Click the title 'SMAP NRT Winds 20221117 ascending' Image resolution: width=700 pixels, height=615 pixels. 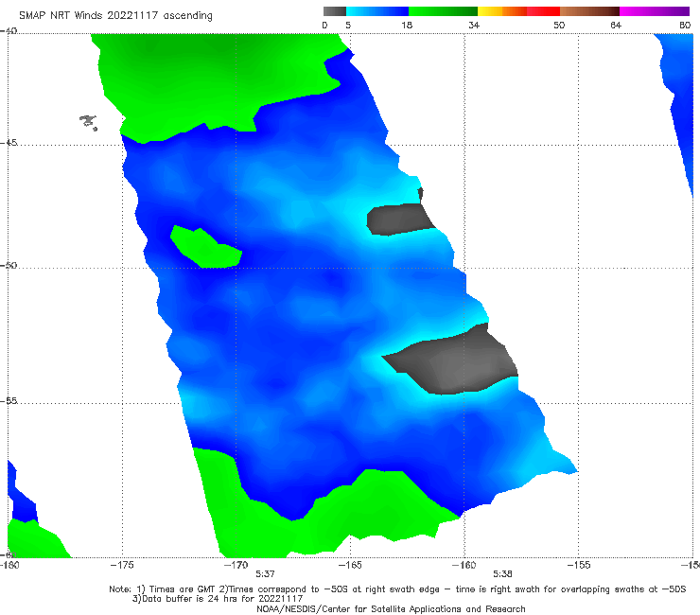coord(115,16)
